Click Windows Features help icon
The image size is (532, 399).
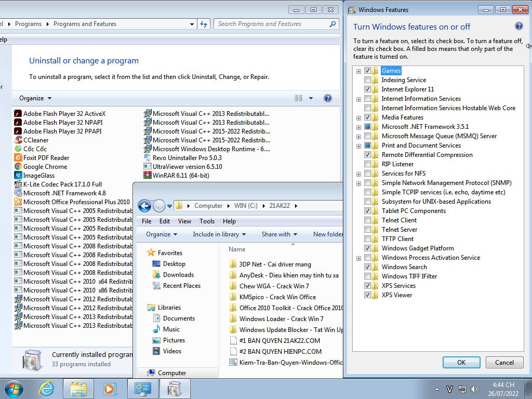(x=519, y=26)
